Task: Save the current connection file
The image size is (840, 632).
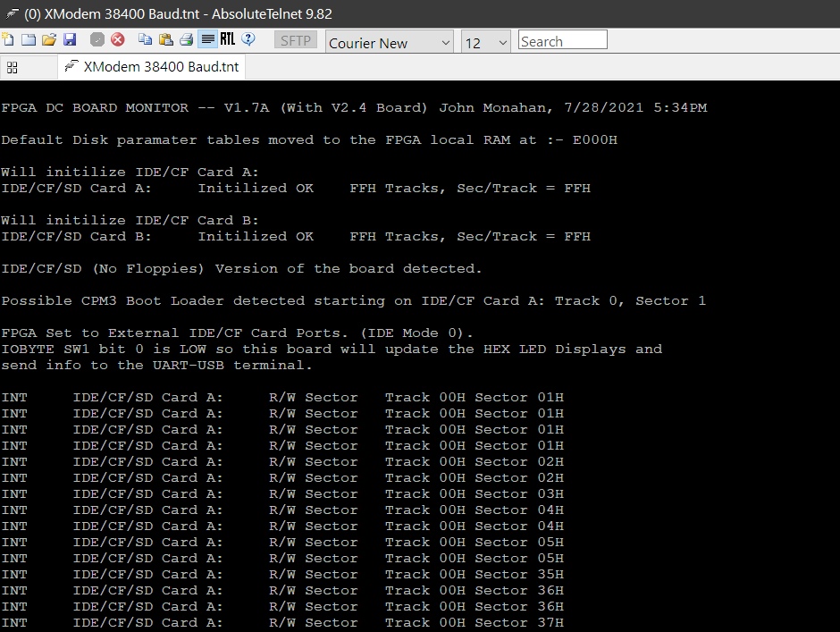Action: pyautogui.click(x=70, y=39)
